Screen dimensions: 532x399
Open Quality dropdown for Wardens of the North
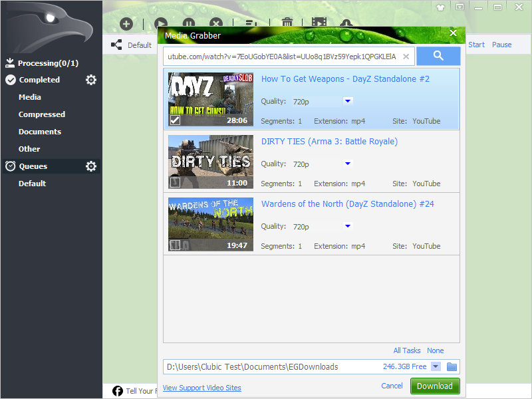coord(347,226)
